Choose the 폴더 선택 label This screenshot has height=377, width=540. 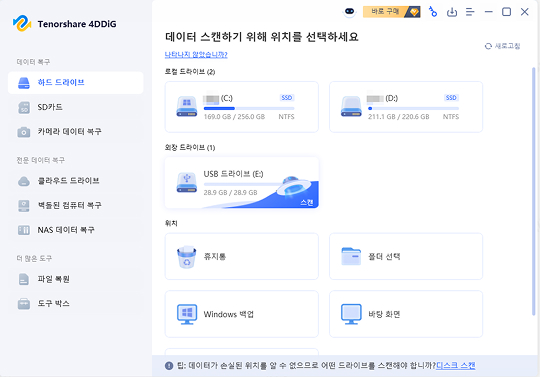384,256
